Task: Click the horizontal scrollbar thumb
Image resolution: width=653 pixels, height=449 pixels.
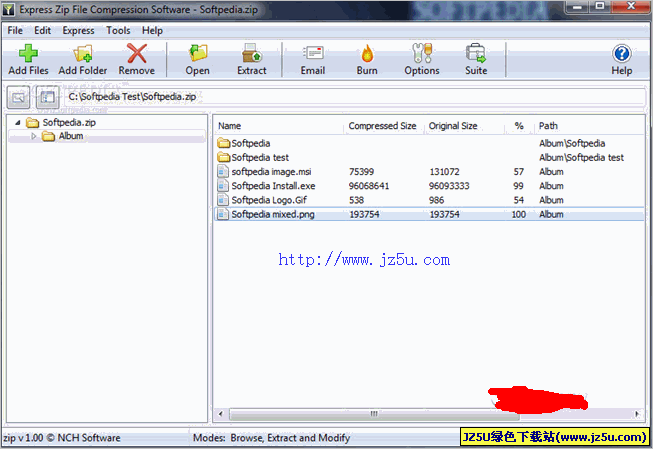Action: 374,414
